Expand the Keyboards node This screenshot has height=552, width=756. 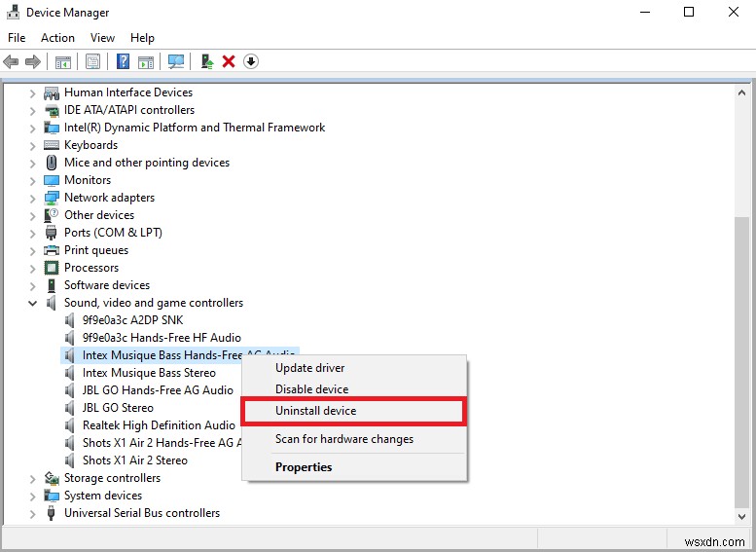[32, 146]
